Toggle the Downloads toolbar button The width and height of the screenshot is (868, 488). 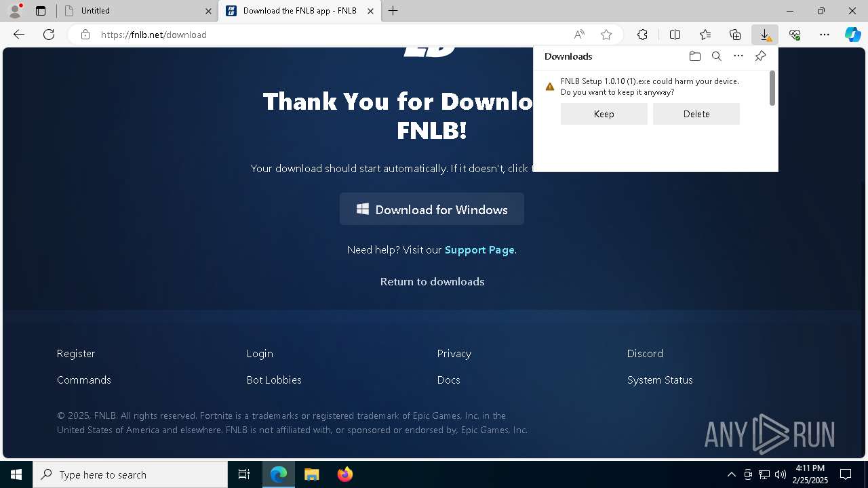[x=765, y=35]
